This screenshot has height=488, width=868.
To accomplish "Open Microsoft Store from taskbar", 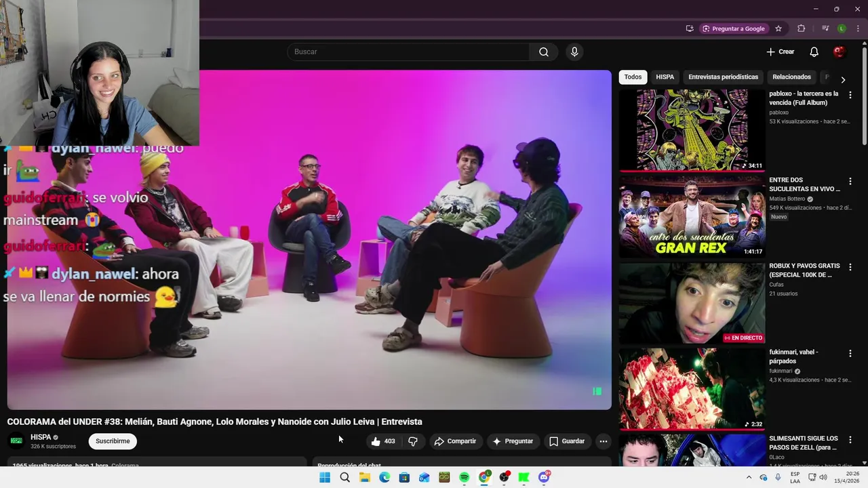I will tap(404, 477).
